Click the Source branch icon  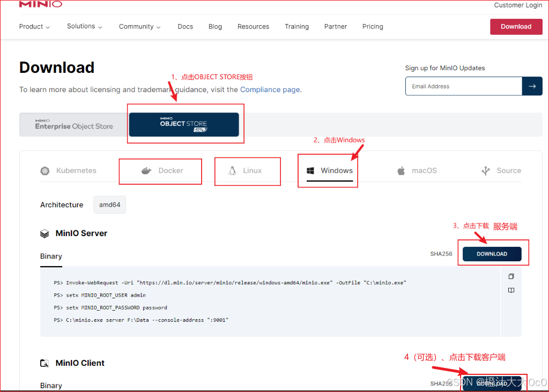(x=486, y=171)
